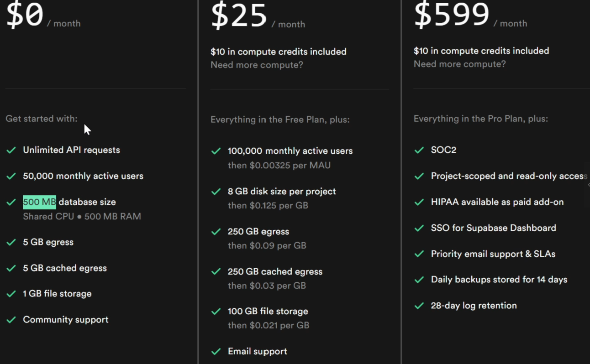
Task: Click SSO for Supabase Dashboard feature text
Action: tap(494, 228)
